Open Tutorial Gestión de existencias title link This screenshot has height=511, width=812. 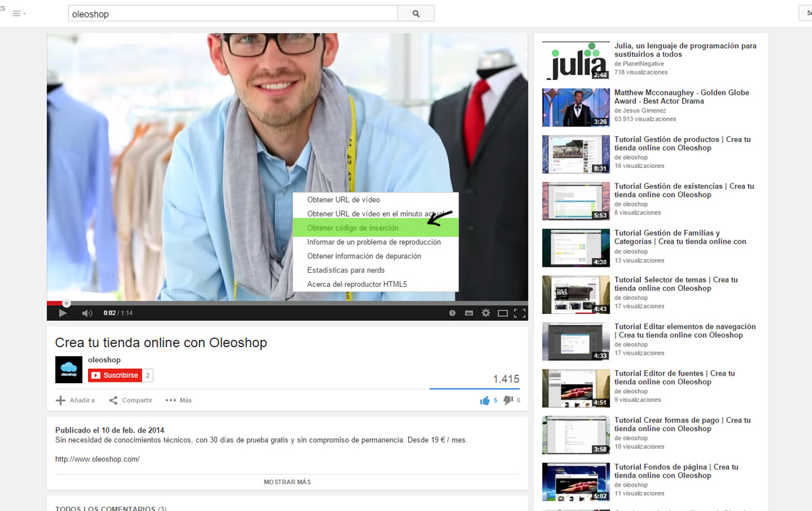pos(684,190)
